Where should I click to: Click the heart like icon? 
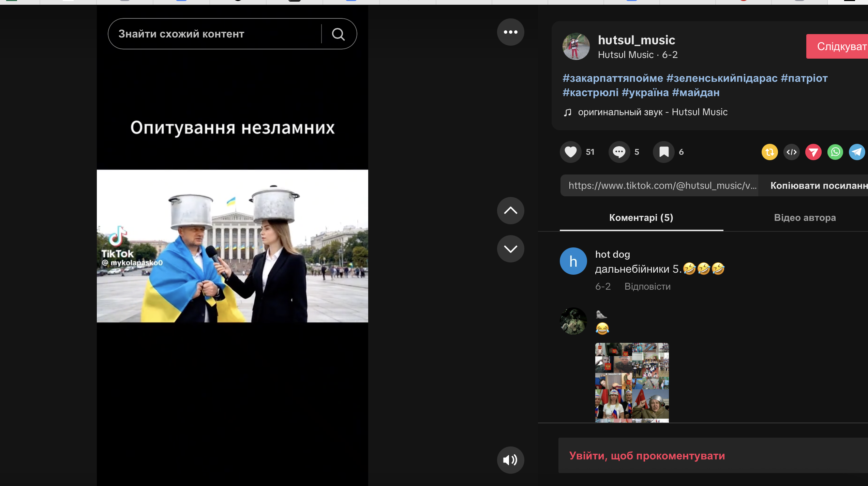(x=570, y=152)
